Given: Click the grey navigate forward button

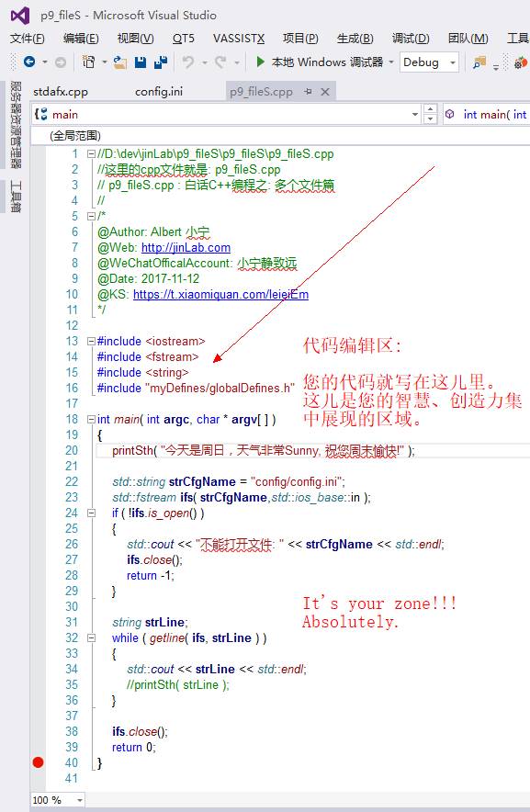Looking at the screenshot, I should click(61, 62).
